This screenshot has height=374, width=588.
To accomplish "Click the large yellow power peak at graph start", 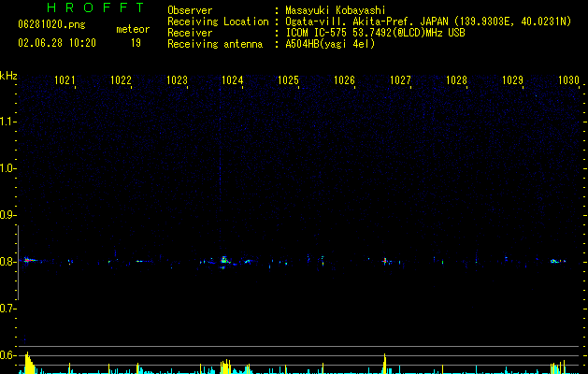I will pyautogui.click(x=29, y=363).
